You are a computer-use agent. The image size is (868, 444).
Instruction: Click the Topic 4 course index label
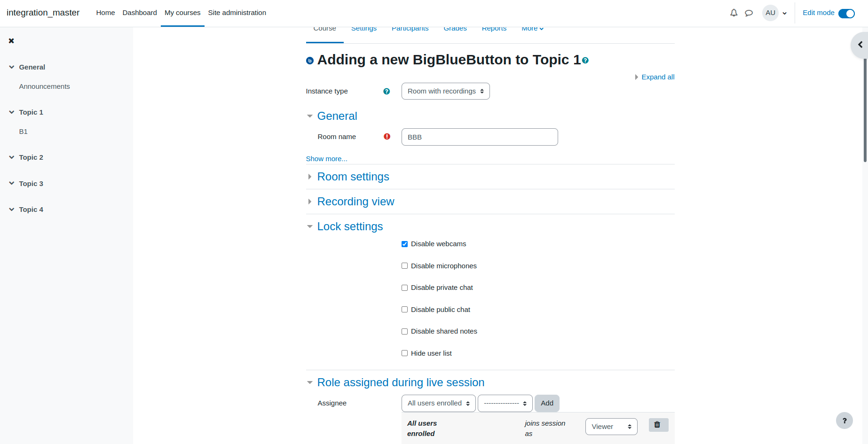point(31,210)
